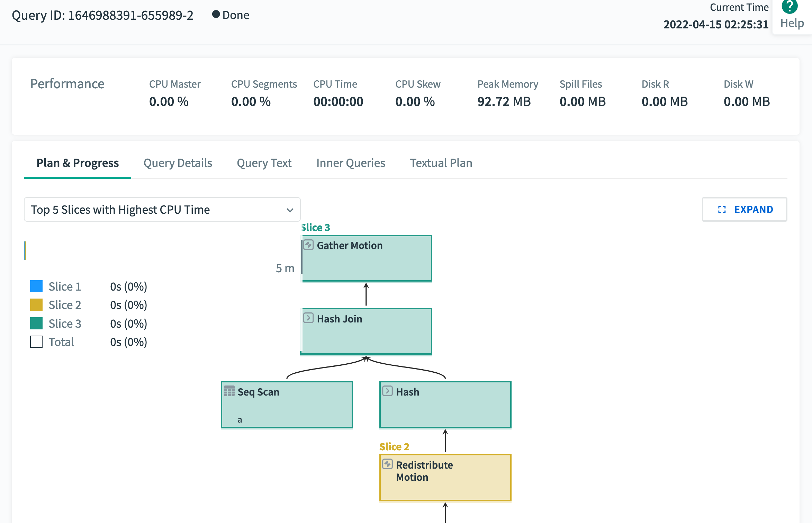Click the Done status dot
Image resolution: width=812 pixels, height=523 pixels.
pyautogui.click(x=216, y=14)
